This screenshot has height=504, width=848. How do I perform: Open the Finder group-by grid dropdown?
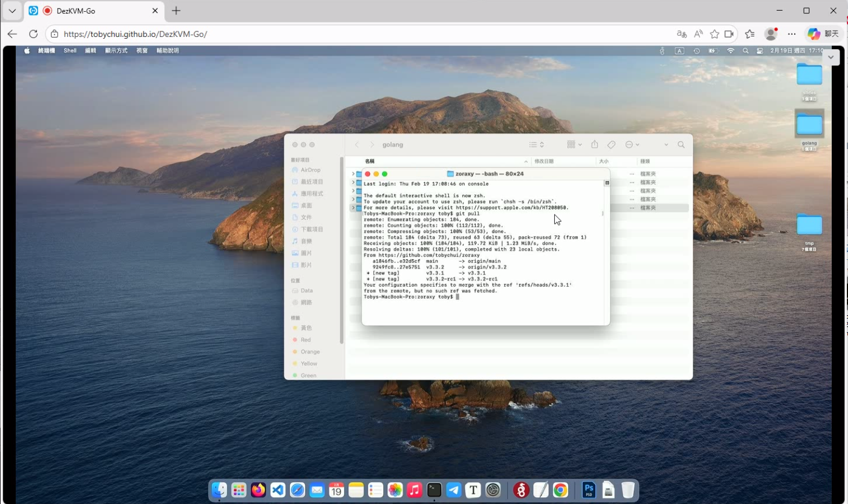coord(574,144)
